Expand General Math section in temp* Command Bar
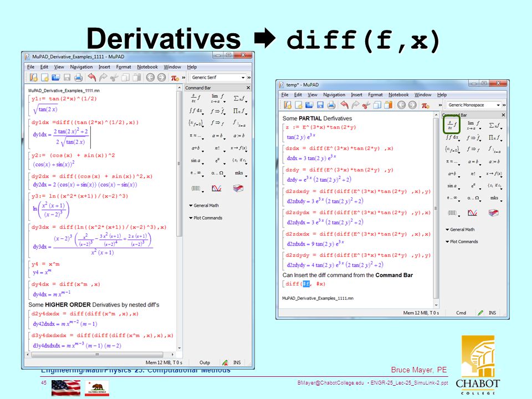 coord(460,229)
